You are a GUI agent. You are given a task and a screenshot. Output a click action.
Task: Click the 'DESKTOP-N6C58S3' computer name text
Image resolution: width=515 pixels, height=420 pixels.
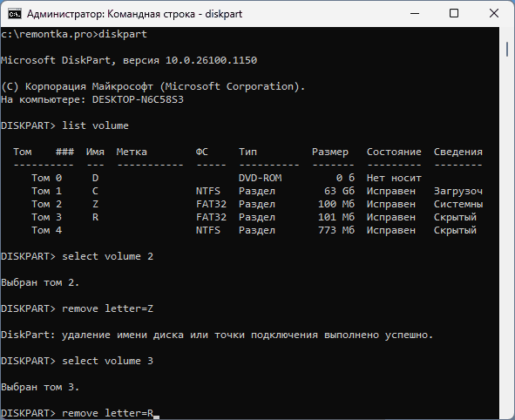coord(138,99)
